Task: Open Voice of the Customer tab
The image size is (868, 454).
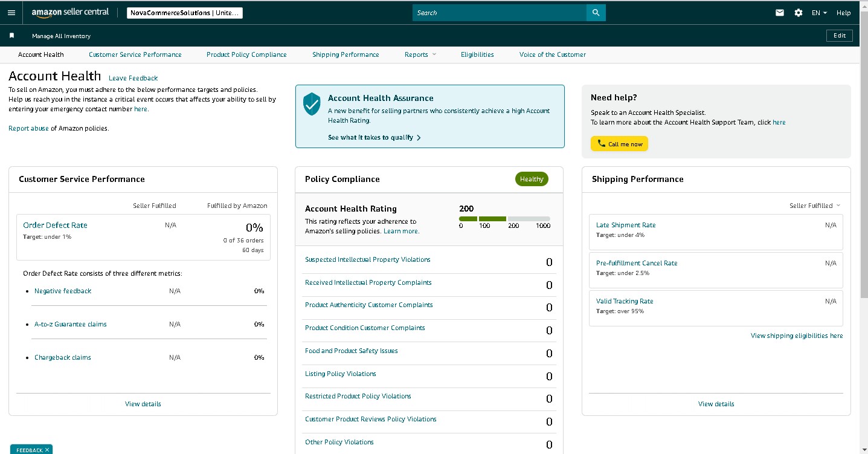Action: coord(553,54)
